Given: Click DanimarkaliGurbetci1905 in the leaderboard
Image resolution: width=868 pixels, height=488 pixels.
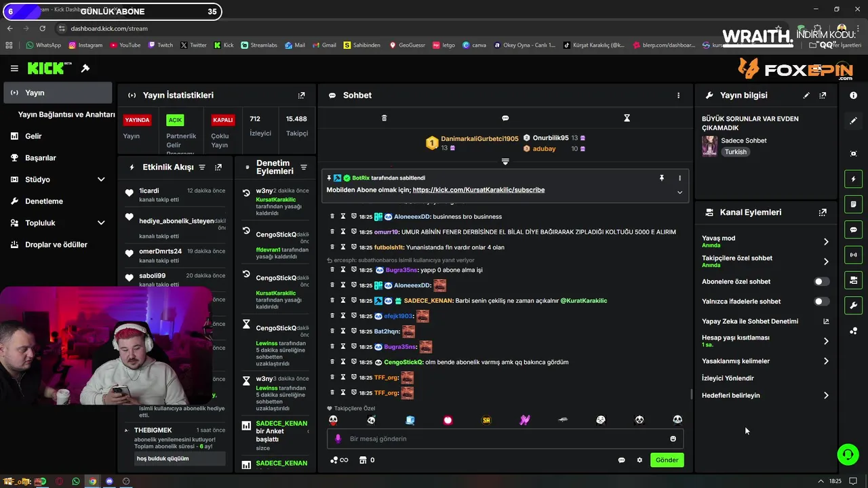Looking at the screenshot, I should click(479, 138).
